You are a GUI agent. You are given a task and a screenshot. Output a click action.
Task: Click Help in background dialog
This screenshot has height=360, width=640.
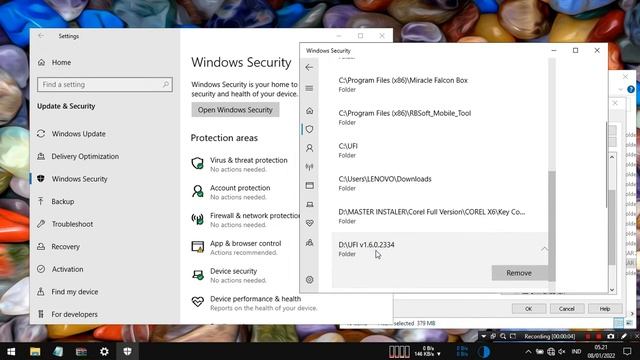[605, 309]
